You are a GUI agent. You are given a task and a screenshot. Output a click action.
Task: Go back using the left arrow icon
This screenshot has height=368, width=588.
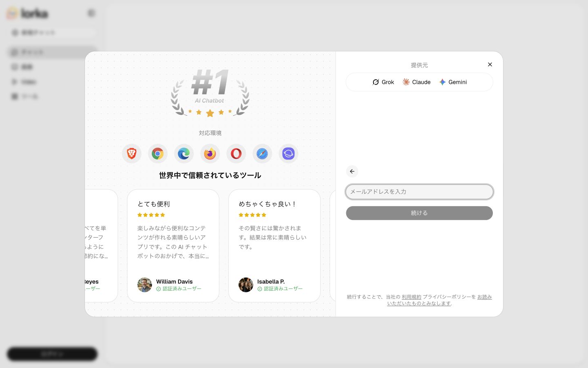tap(352, 171)
